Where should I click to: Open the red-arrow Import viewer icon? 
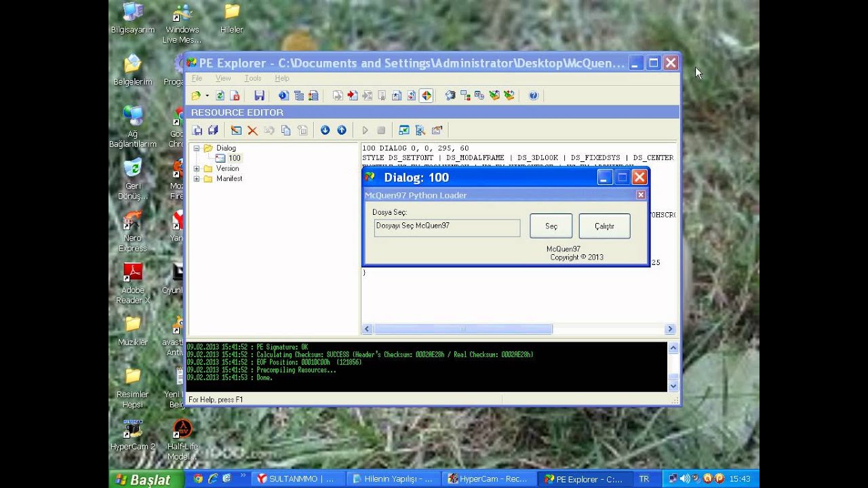pos(353,96)
